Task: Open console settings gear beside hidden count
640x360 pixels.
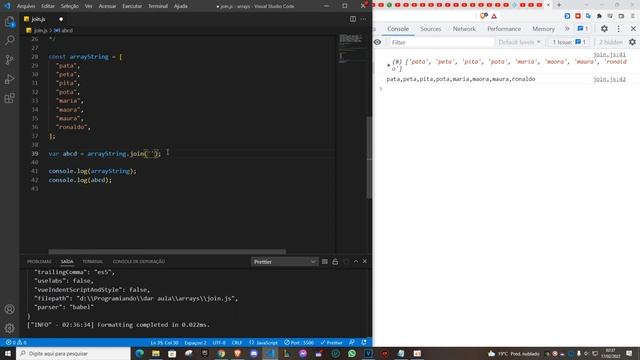Action: 632,42
